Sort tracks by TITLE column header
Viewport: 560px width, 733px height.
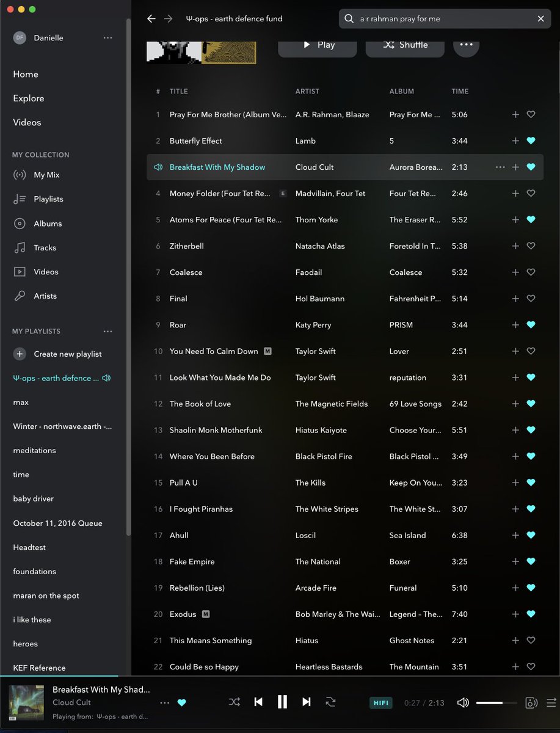(x=178, y=92)
